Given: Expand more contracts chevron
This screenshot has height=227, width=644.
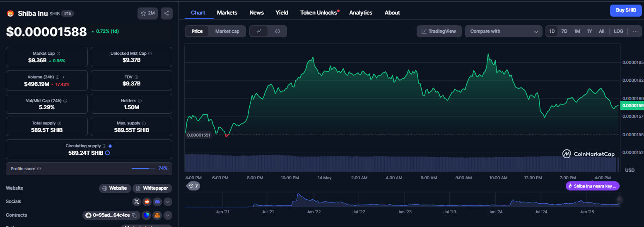Looking at the screenshot, I should [168, 215].
